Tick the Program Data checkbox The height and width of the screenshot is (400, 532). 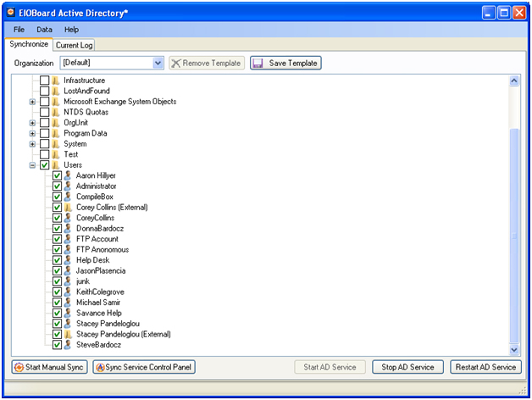click(44, 133)
